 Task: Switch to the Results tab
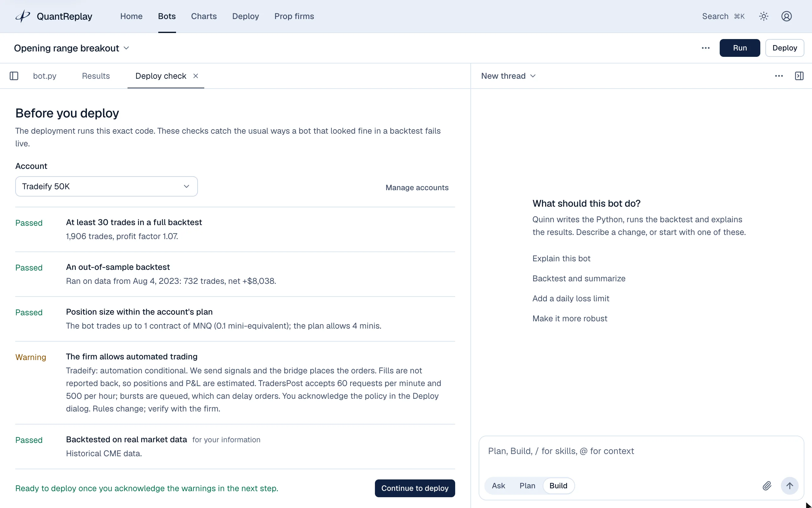tap(95, 76)
